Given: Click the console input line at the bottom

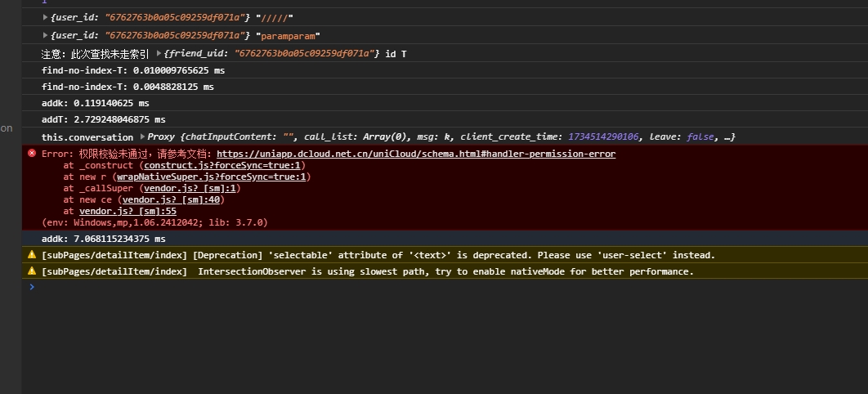Looking at the screenshot, I should coord(409,287).
